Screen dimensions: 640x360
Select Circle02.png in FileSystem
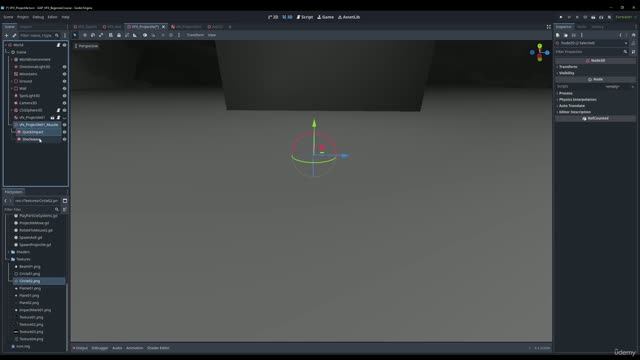click(29, 281)
